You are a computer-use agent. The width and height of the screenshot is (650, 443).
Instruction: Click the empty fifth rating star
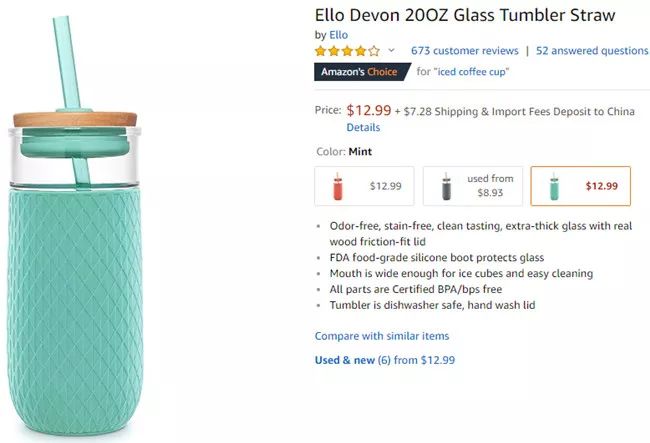pyautogui.click(x=374, y=51)
